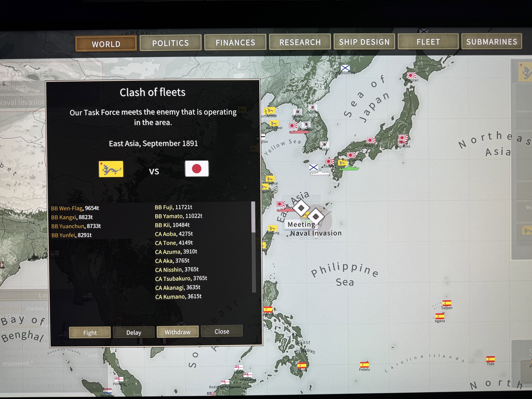Click the Japanese flag in dialog

pos(197,169)
